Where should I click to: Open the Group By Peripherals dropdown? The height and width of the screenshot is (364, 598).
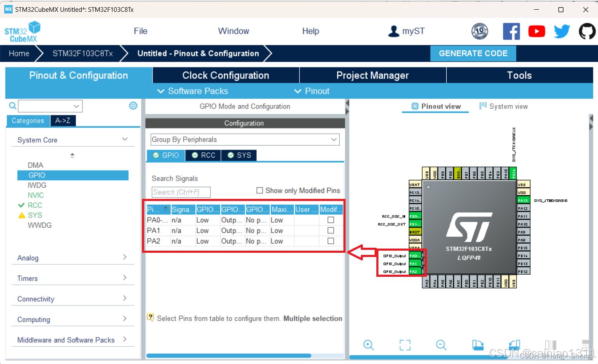click(x=245, y=139)
